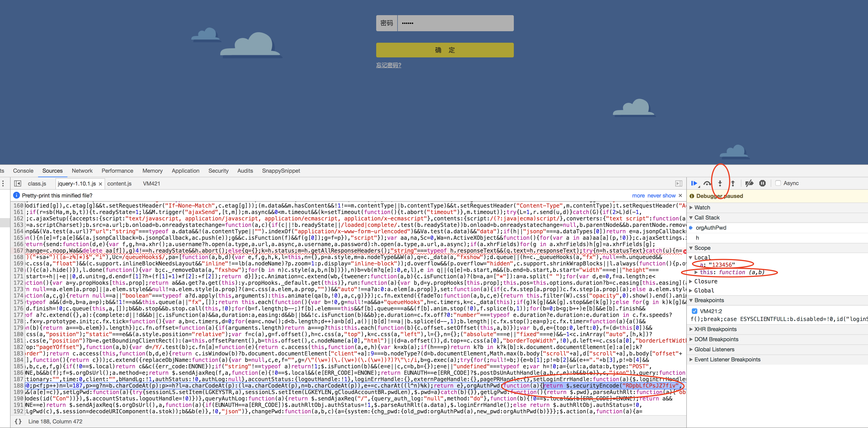Enable the Async checkbox
Image resolution: width=868 pixels, height=428 pixels.
[x=778, y=183]
